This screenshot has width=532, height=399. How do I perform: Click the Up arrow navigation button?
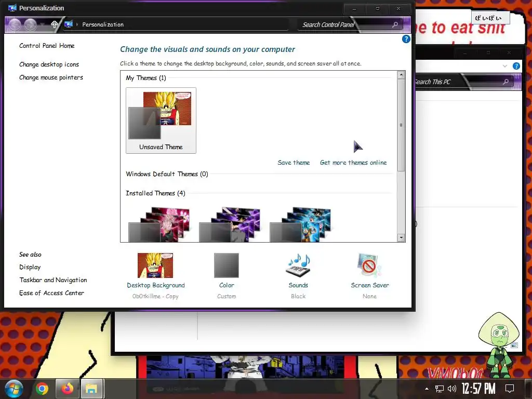point(54,24)
